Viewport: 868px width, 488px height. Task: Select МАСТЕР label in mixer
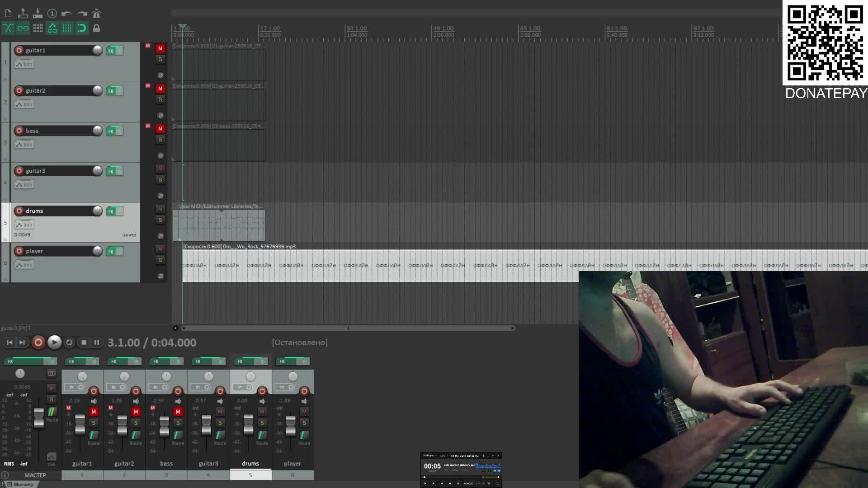[35, 475]
